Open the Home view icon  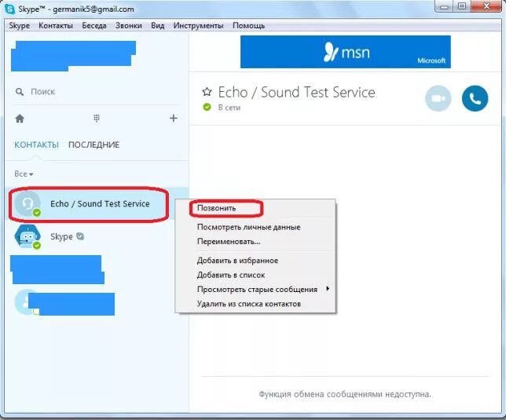pyautogui.click(x=20, y=119)
